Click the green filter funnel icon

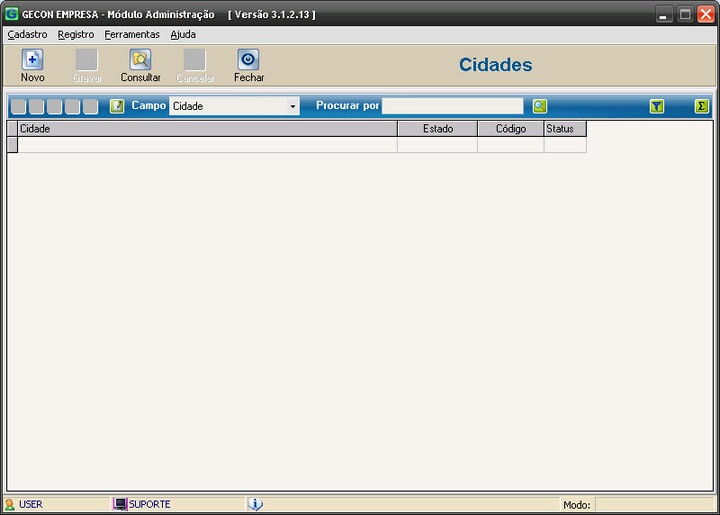(x=656, y=106)
